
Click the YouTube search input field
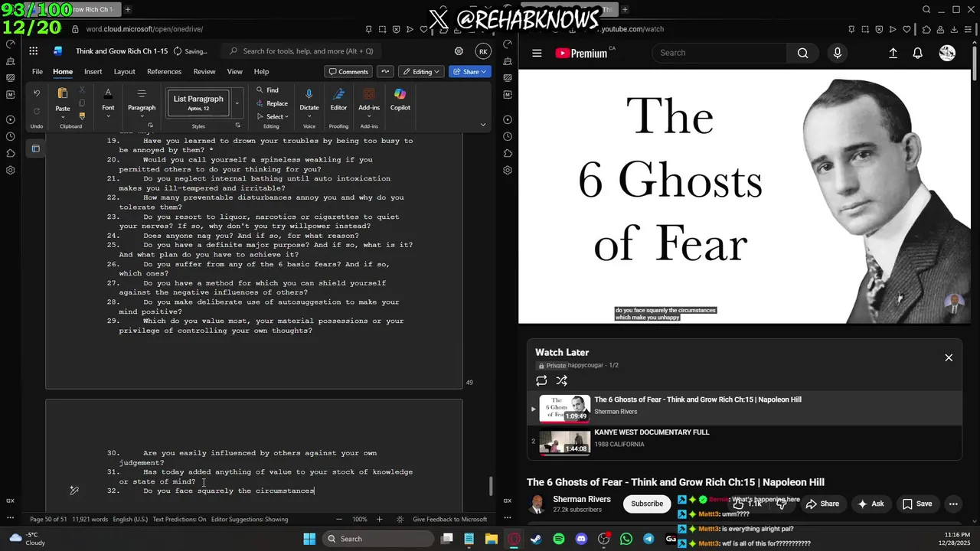pos(719,53)
